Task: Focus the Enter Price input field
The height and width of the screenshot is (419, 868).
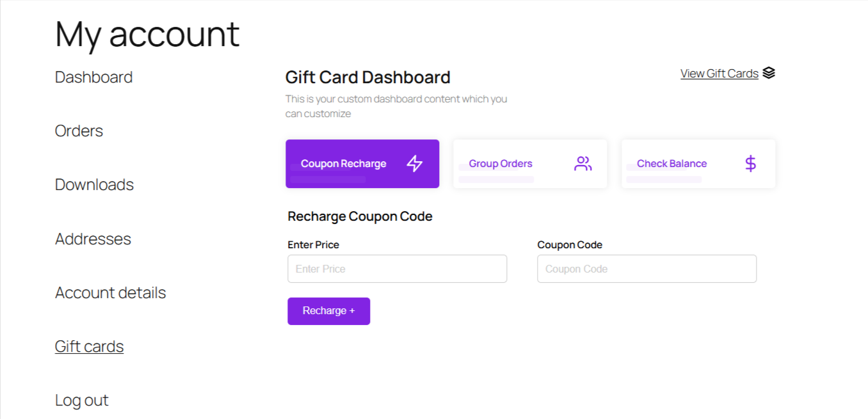Action: pos(397,269)
